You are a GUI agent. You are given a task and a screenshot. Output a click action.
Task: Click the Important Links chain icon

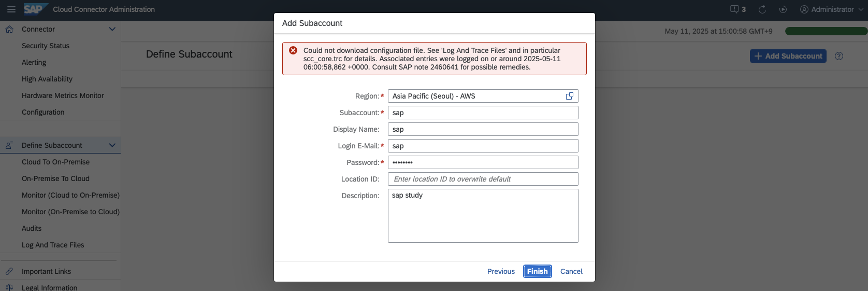click(9, 271)
